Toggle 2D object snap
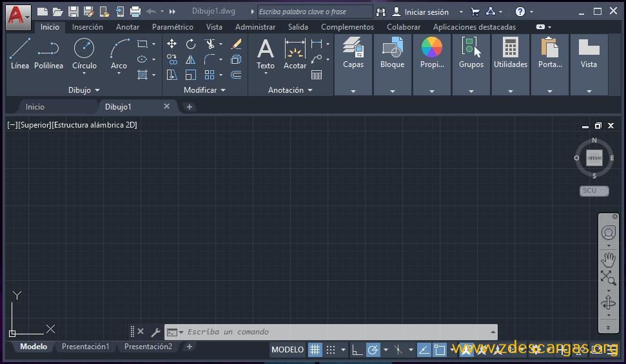Image resolution: width=626 pixels, height=364 pixels. pos(440,350)
